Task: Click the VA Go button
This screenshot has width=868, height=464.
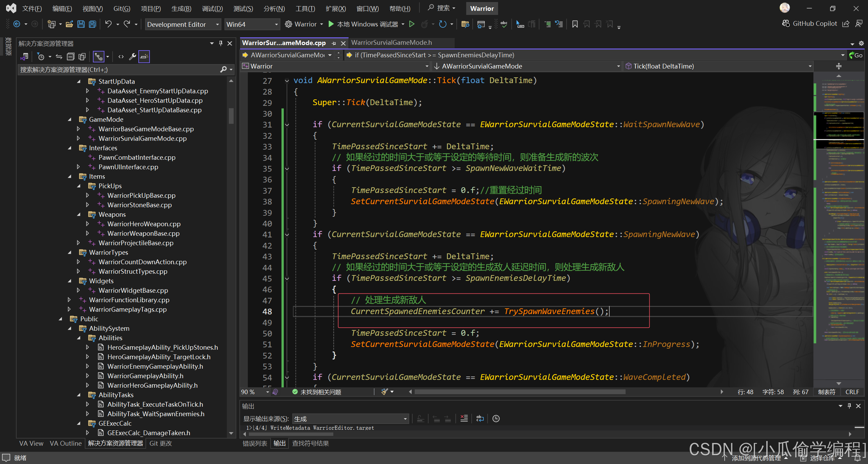Action: click(x=855, y=55)
